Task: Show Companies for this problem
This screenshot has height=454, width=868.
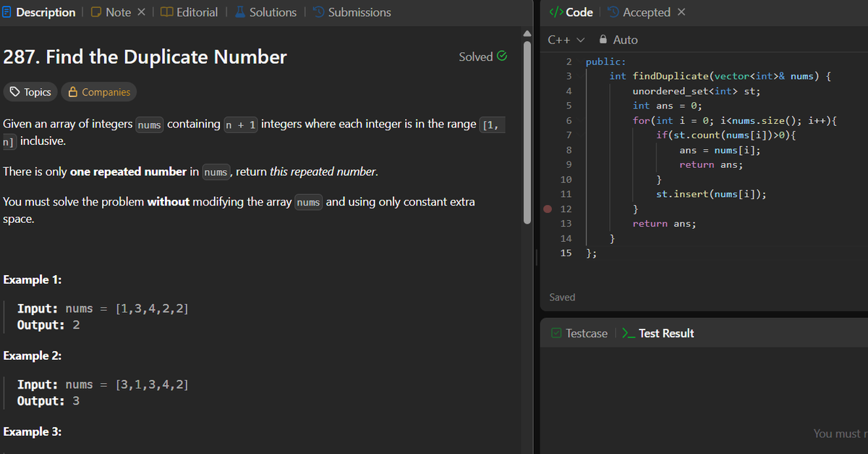Action: pos(99,92)
